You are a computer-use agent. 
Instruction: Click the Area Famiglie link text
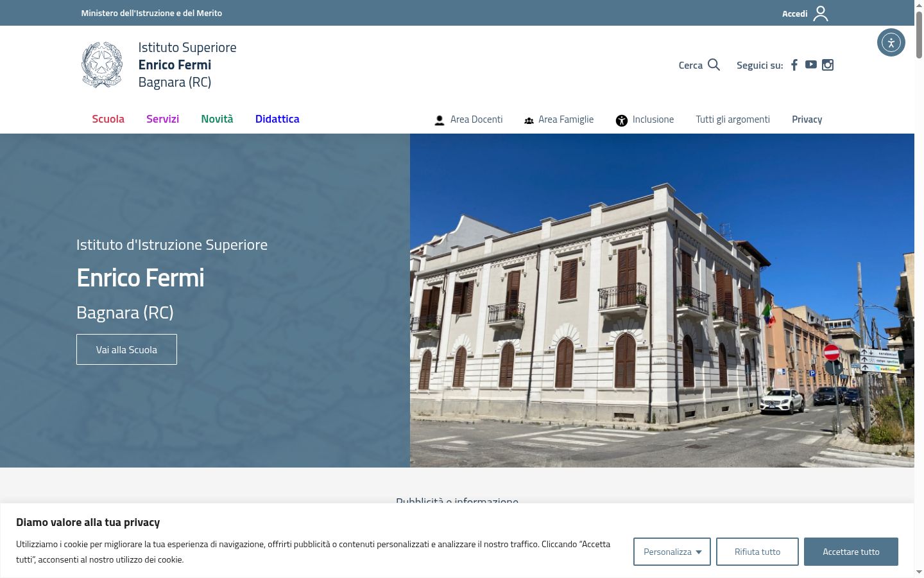(566, 119)
